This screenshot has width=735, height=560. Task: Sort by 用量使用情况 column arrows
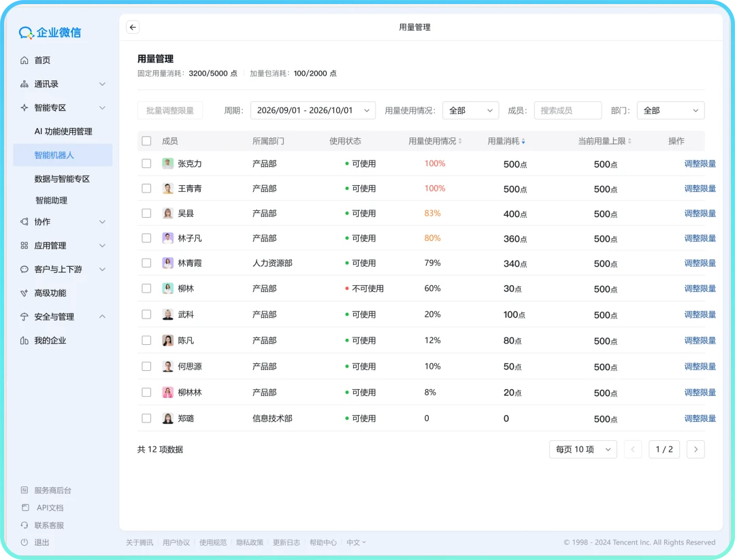[460, 141]
